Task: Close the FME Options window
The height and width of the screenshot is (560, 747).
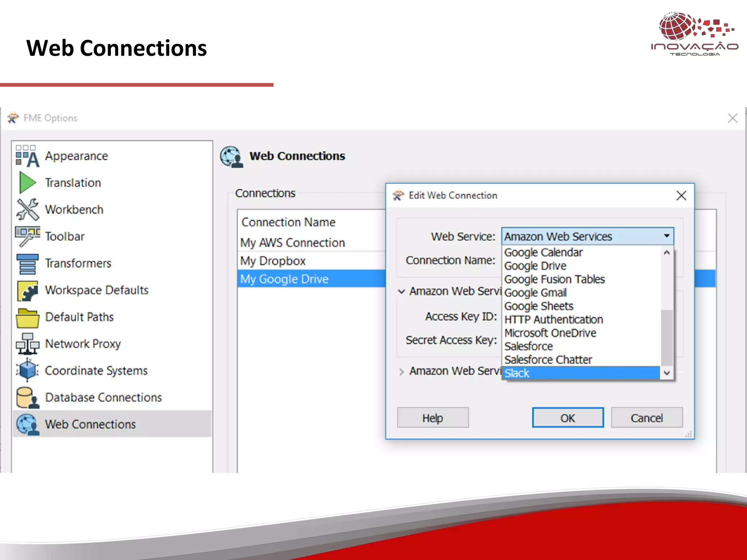Action: [733, 118]
